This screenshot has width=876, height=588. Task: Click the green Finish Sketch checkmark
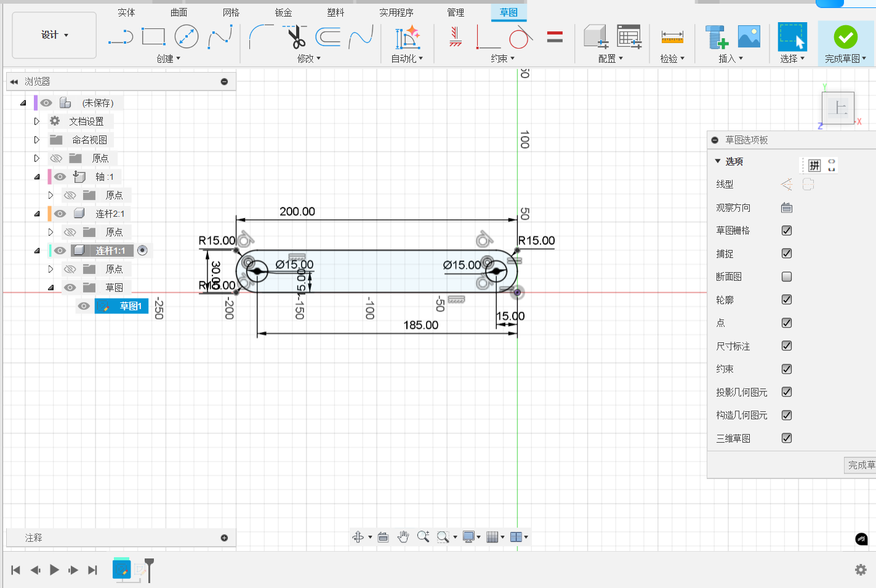pos(846,37)
